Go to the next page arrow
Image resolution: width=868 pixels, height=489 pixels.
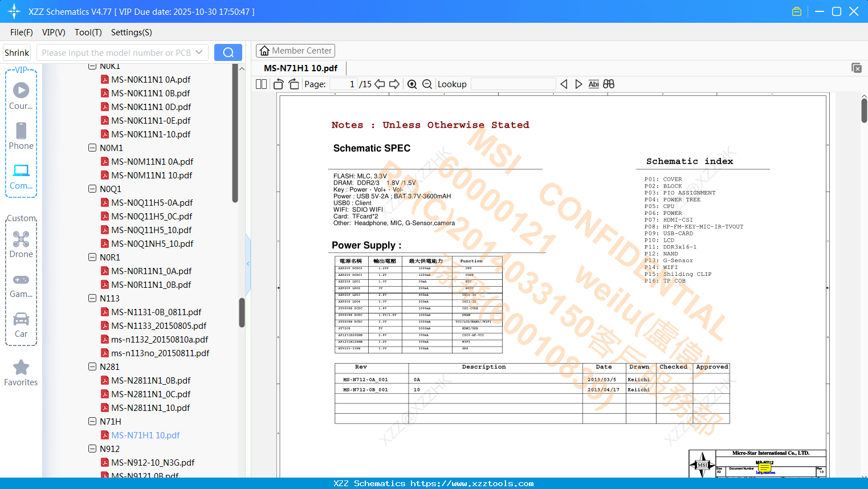394,84
